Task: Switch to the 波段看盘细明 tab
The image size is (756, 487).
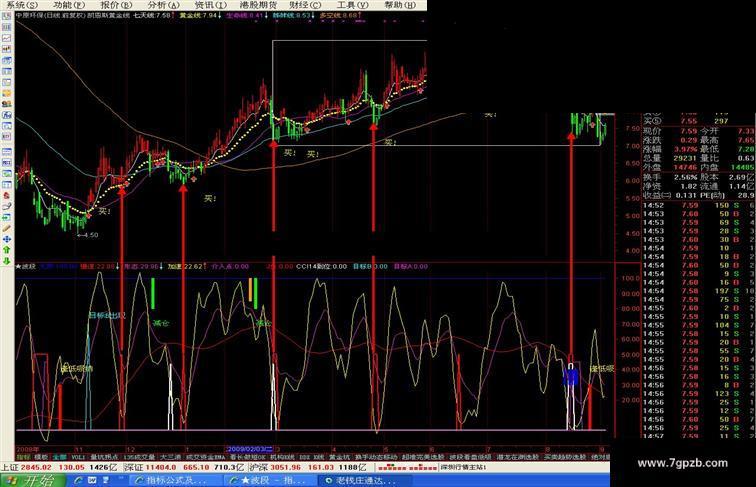Action: [471, 457]
